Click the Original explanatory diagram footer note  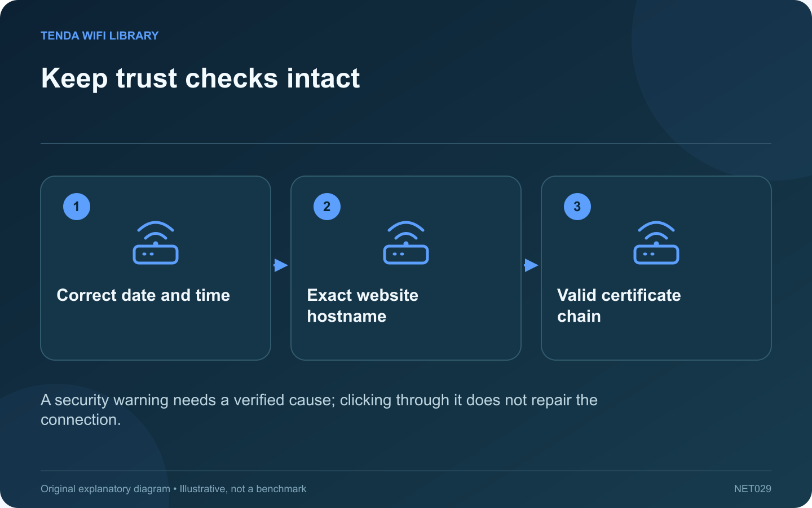(174, 489)
